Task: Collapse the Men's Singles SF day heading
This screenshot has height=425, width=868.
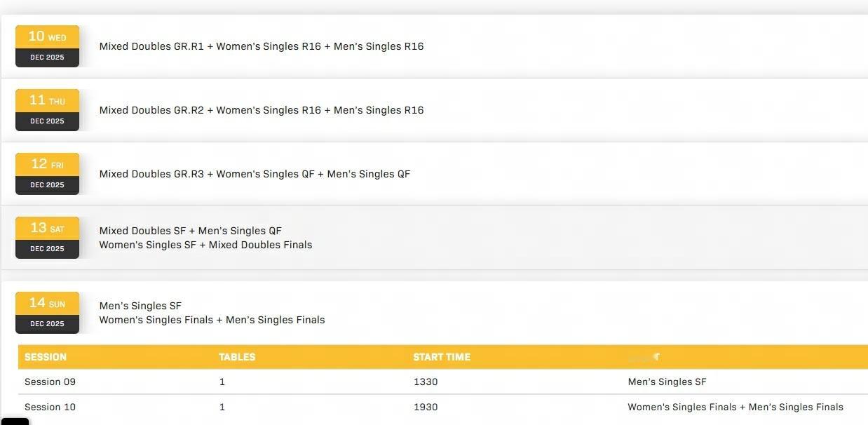Action: [212, 313]
